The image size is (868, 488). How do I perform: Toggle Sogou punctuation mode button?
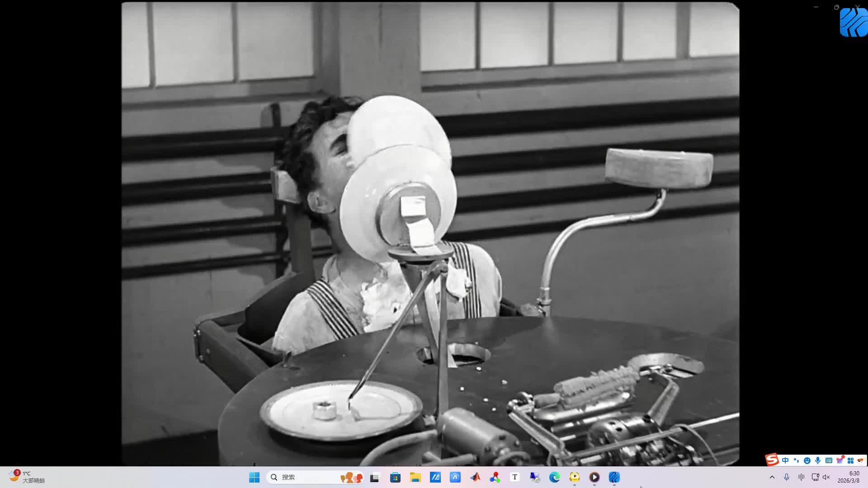point(796,460)
